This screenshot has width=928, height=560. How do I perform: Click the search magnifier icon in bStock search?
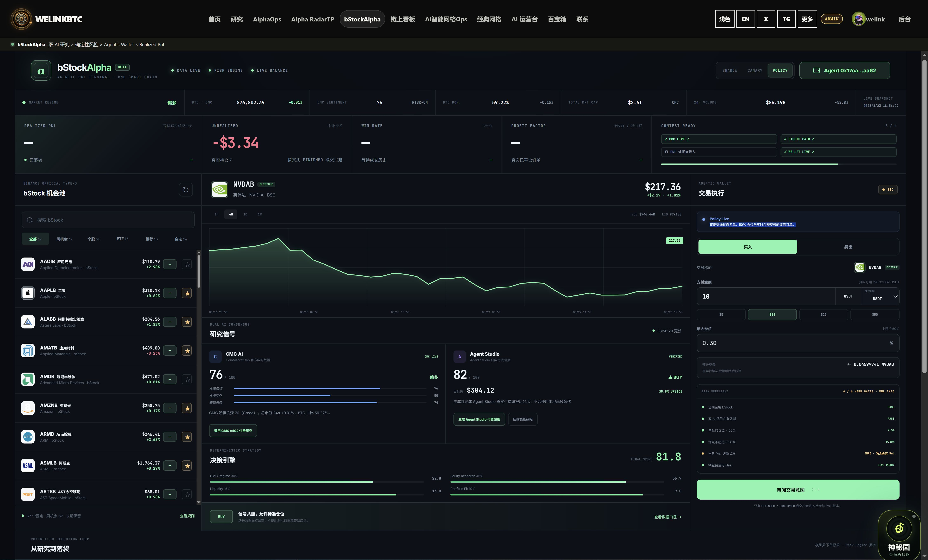click(30, 220)
